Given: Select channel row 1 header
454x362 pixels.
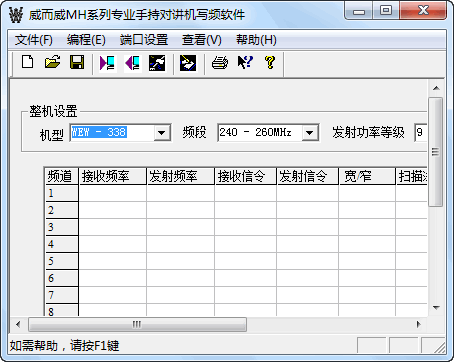Looking at the screenshot, I should tap(62, 193).
